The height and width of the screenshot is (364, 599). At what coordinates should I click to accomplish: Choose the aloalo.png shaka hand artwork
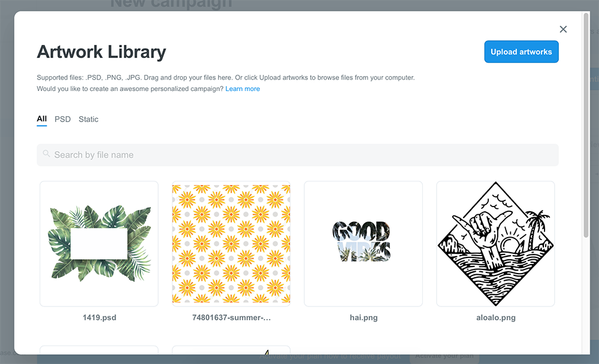click(495, 244)
